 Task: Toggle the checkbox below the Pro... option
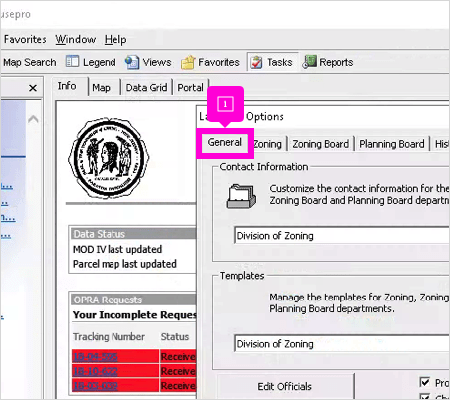pos(425,396)
